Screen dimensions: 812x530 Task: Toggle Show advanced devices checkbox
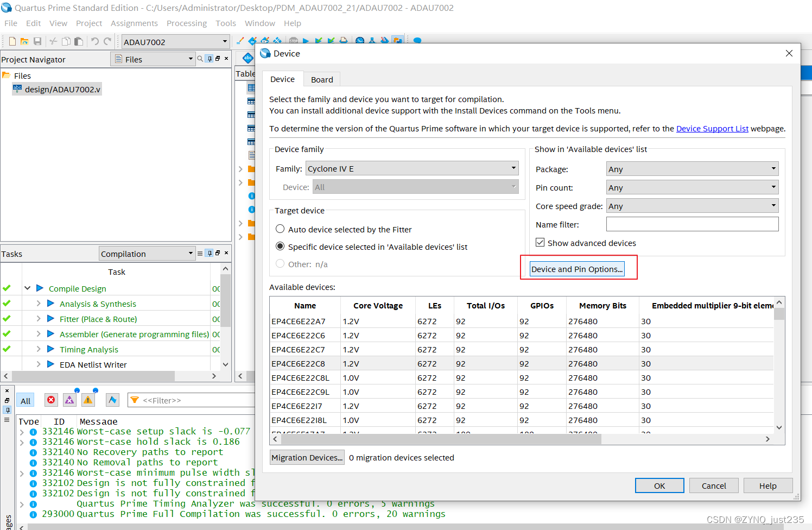540,242
